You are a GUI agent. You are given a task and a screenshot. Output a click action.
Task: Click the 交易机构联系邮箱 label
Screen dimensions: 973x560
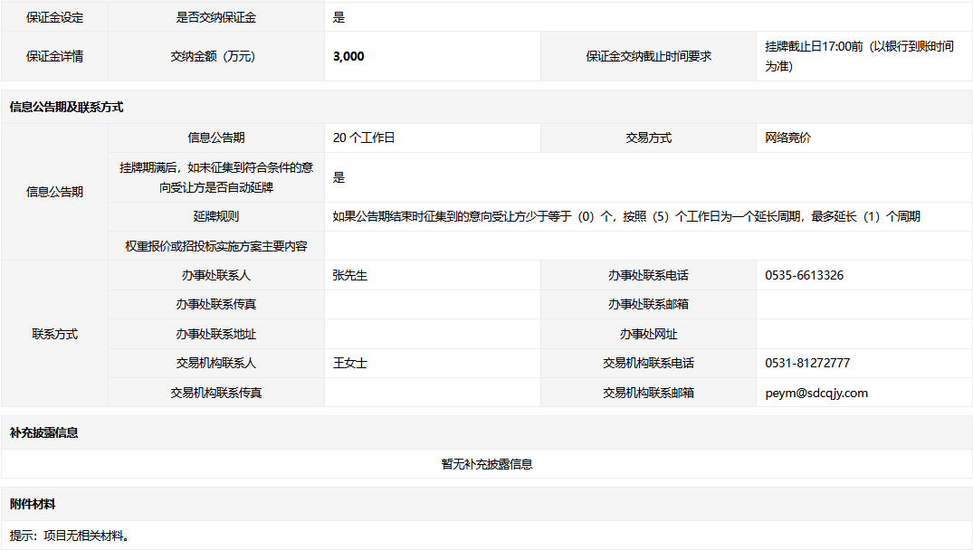648,393
